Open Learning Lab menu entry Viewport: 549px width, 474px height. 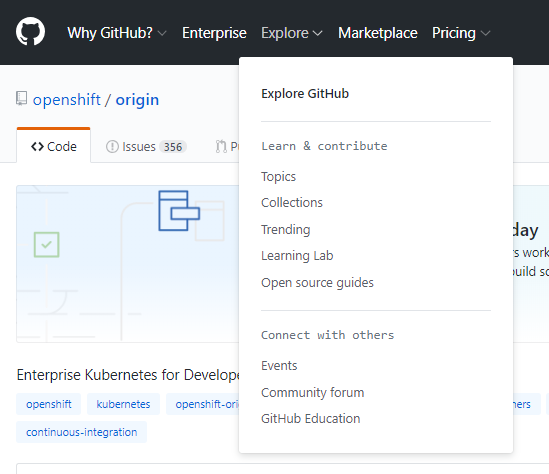[x=297, y=256]
